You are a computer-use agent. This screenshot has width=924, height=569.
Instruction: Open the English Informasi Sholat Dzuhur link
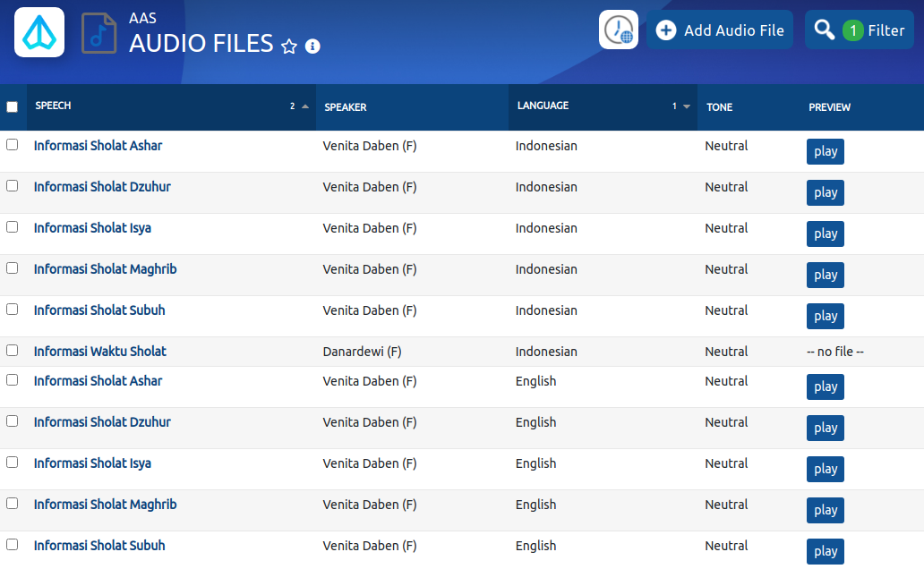102,422
